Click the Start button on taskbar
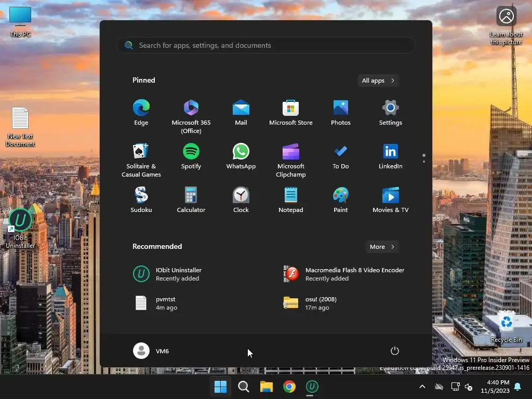Screen dimensions: 532x399 [x=220, y=387]
